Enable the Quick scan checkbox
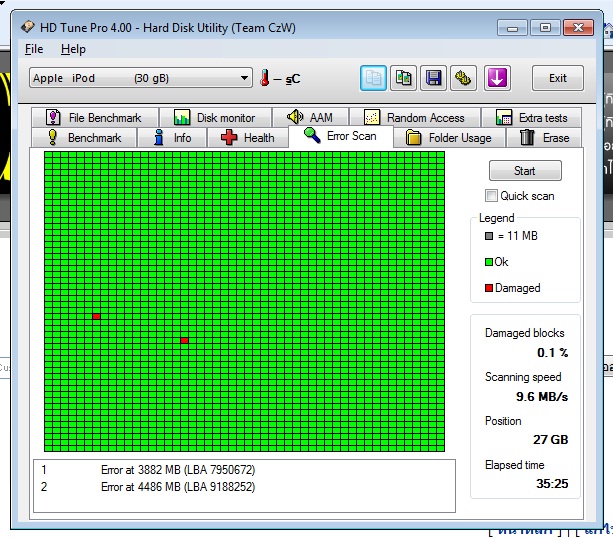Image resolution: width=613 pixels, height=538 pixels. (491, 196)
